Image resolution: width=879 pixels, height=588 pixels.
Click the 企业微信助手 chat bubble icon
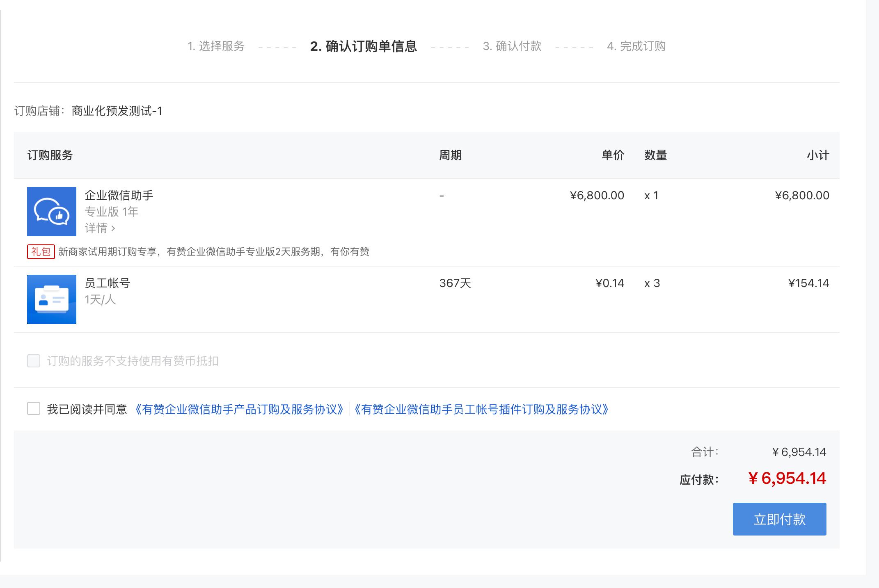52,212
